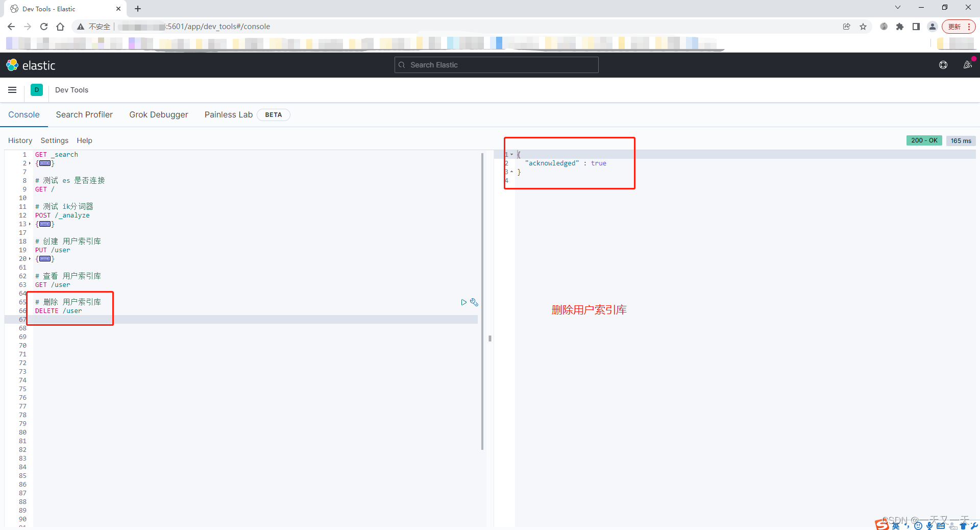The height and width of the screenshot is (530, 980).
Task: Expand the collapsed block on line 20
Action: pos(45,259)
